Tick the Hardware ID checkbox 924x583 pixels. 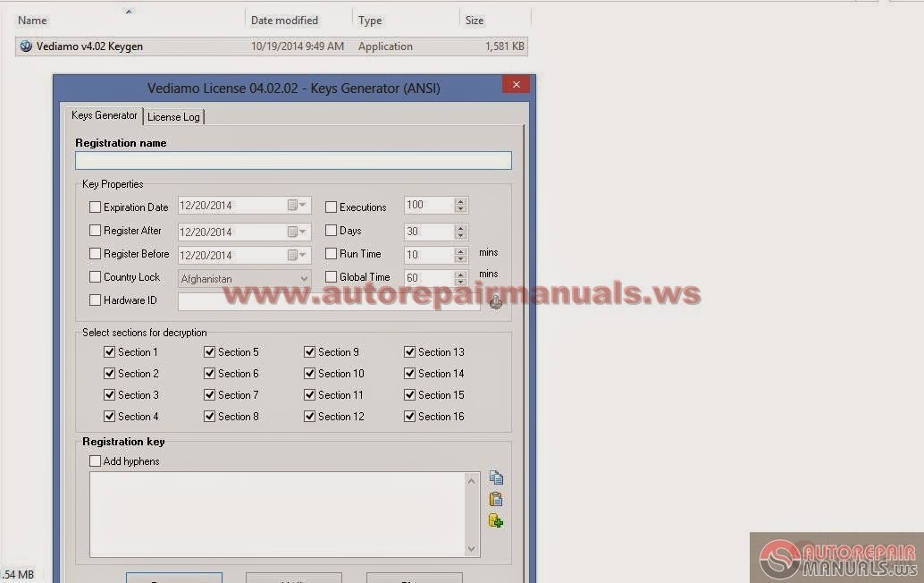(x=95, y=300)
